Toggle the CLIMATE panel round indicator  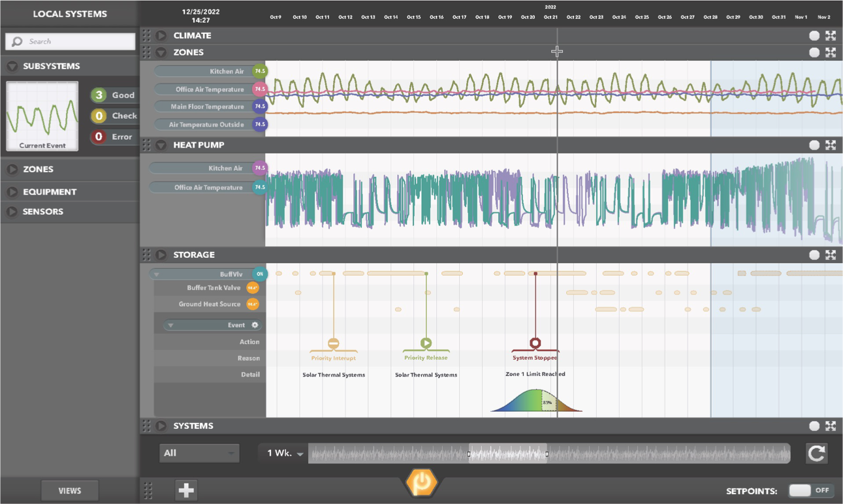click(814, 35)
